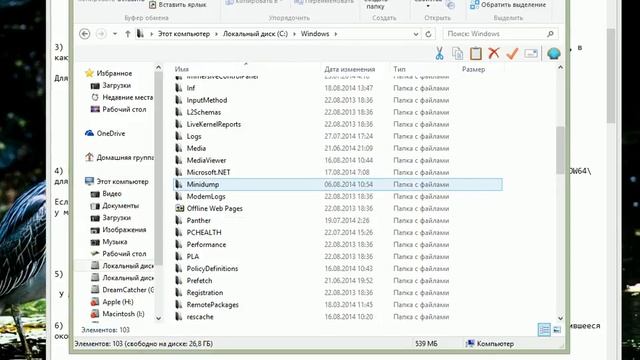
Task: Open DreamCatcher drive in navigation pane
Action: (128, 289)
